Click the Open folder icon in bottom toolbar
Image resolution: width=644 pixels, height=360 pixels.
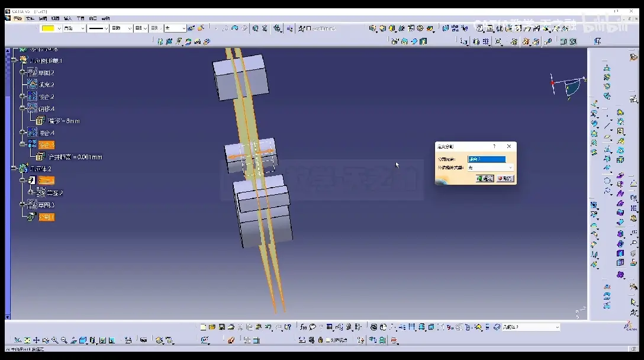(x=212, y=327)
